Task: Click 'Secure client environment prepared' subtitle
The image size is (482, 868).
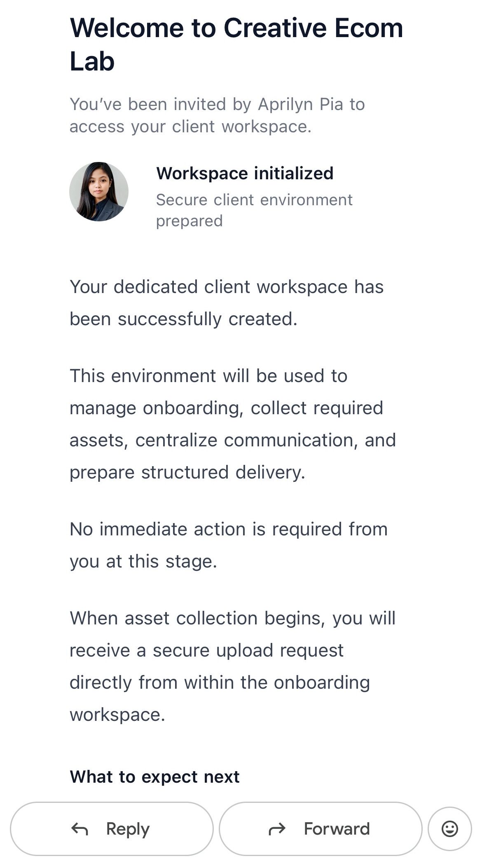Action: [254, 210]
